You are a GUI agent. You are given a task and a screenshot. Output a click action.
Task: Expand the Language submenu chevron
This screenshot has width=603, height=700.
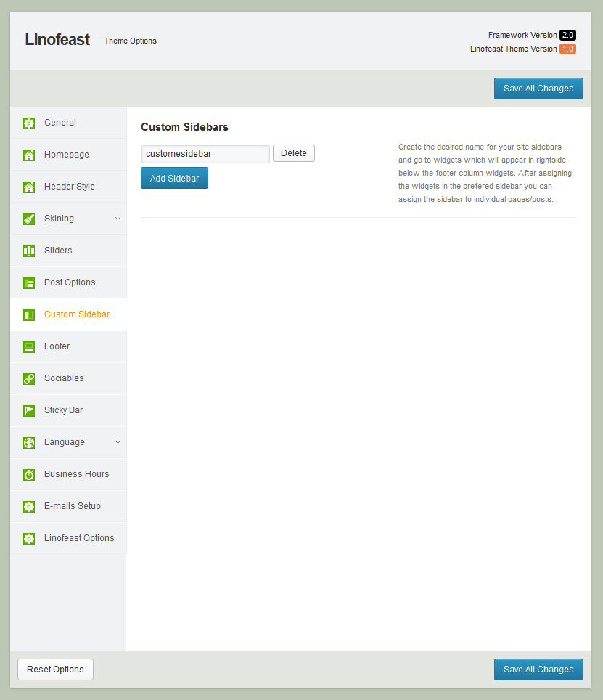pos(118,442)
